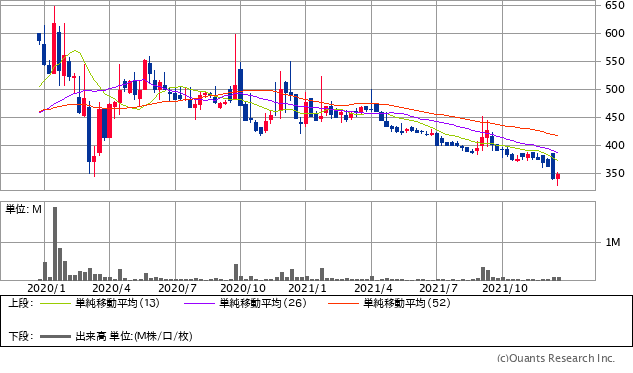633x373 pixels.
Task: Click the 2020/1 date label
Action: tap(46, 288)
